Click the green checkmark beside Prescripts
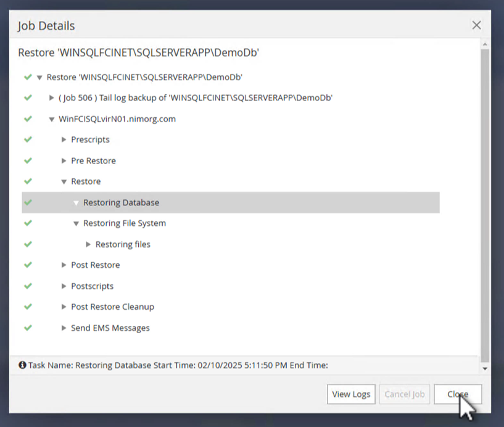504x427 pixels. click(28, 139)
